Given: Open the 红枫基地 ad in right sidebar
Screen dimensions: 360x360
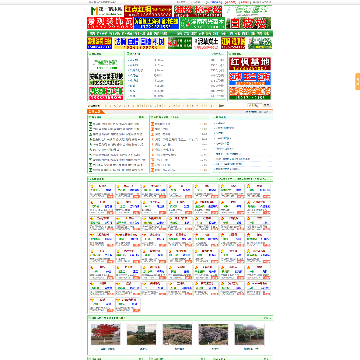Looking at the screenshot, I should (x=250, y=63).
